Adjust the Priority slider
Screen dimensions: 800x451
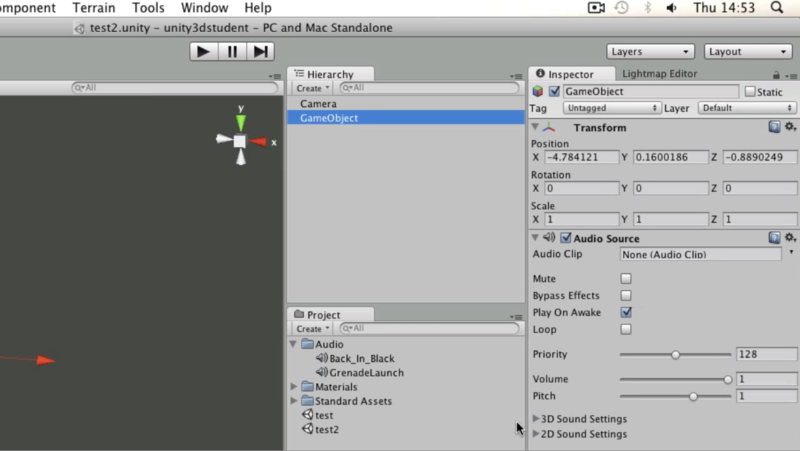pyautogui.click(x=675, y=355)
